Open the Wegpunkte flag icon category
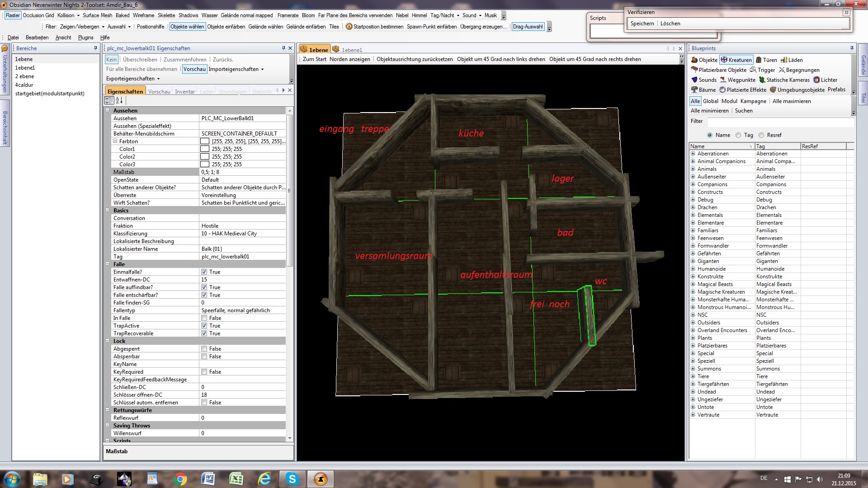This screenshot has width=868, height=488. pos(723,80)
